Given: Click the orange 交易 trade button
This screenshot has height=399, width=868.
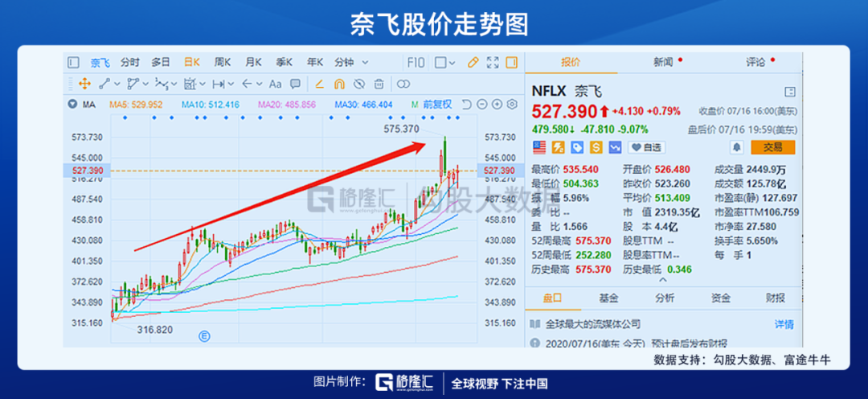Looking at the screenshot, I should click(773, 147).
